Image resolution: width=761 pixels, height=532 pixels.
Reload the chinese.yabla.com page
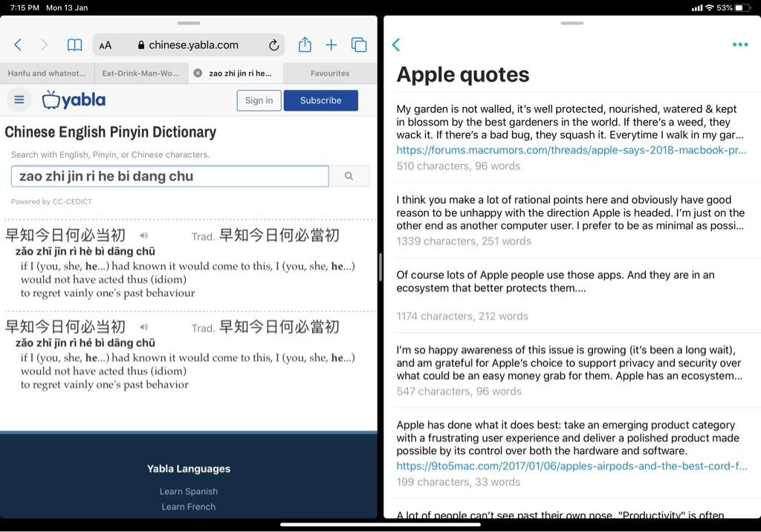coord(273,45)
